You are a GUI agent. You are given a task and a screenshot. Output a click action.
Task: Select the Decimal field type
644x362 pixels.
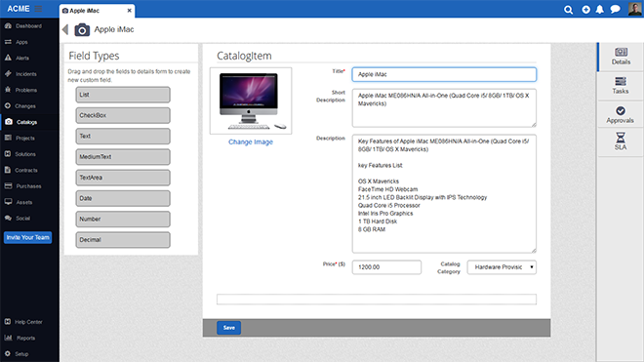point(123,240)
